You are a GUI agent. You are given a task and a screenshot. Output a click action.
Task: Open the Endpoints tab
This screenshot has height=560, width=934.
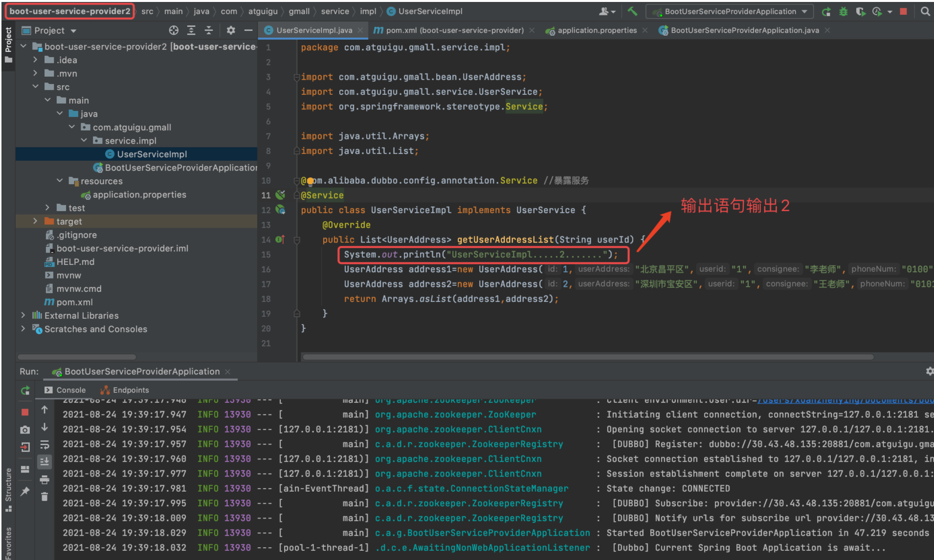(x=125, y=390)
